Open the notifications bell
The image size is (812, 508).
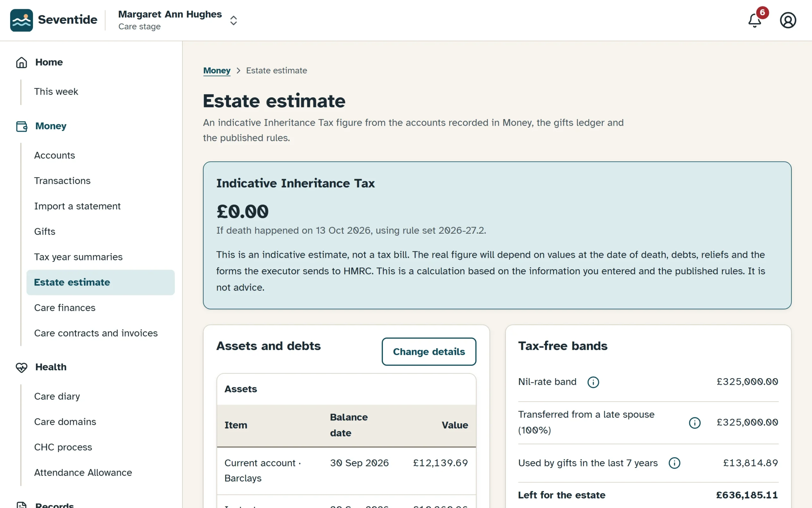pyautogui.click(x=755, y=20)
